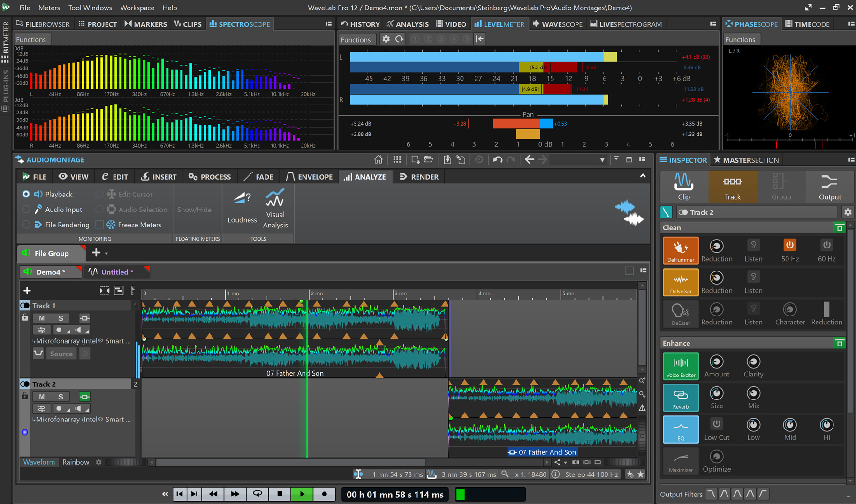Image resolution: width=856 pixels, height=504 pixels.
Task: Open the Reverb effect in Enhance
Action: click(680, 398)
